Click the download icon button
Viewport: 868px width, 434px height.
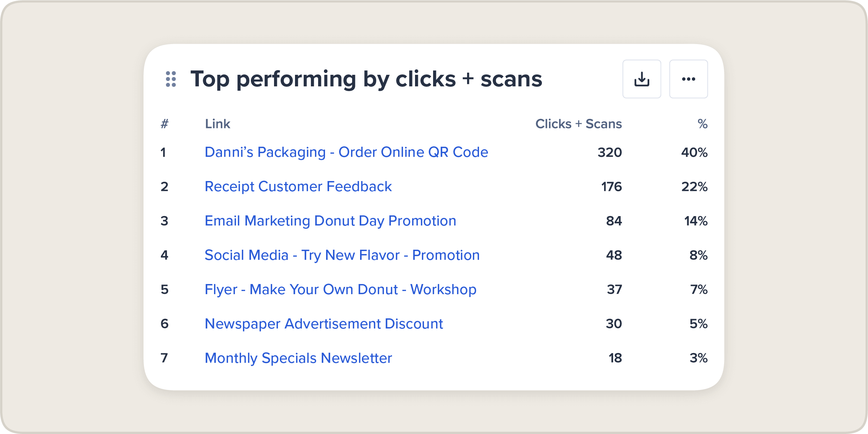tap(642, 79)
